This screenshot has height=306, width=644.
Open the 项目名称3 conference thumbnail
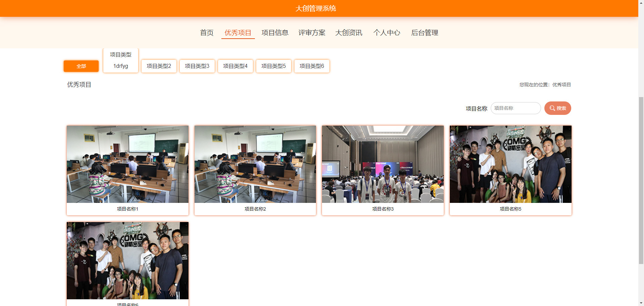(x=383, y=164)
